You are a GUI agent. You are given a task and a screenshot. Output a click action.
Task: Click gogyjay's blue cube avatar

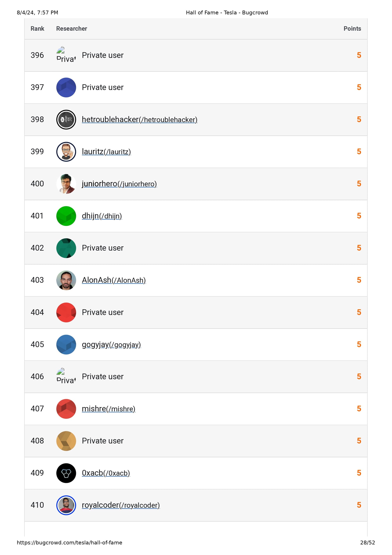click(x=66, y=344)
